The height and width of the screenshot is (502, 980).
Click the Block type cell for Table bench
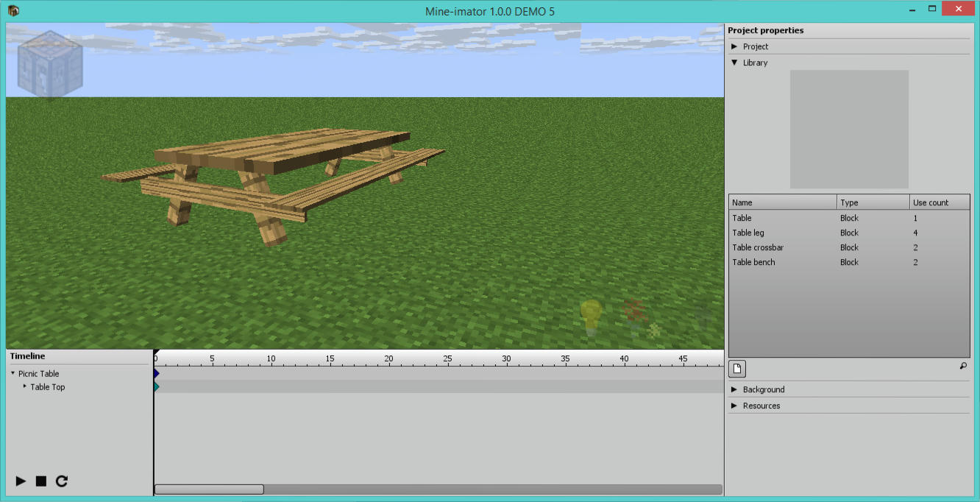(849, 262)
